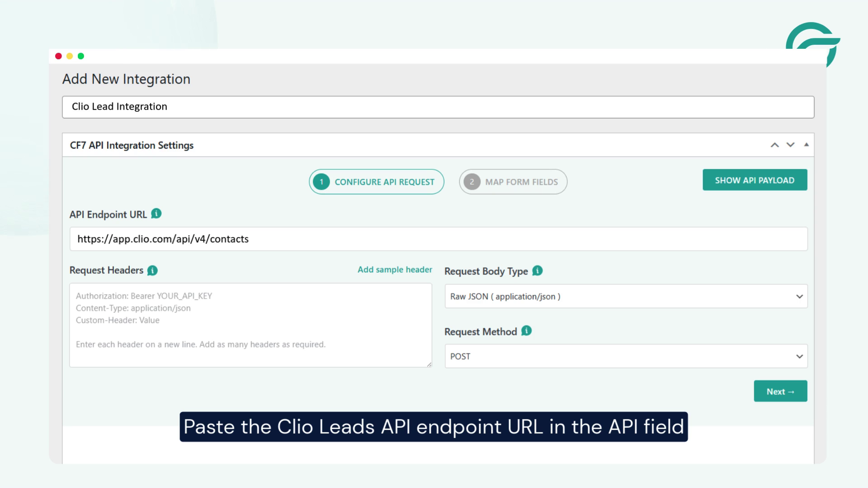Open the Request Body Type dropdown showing Raw JSON
Viewport: 868px width, 488px height.
pyautogui.click(x=626, y=296)
